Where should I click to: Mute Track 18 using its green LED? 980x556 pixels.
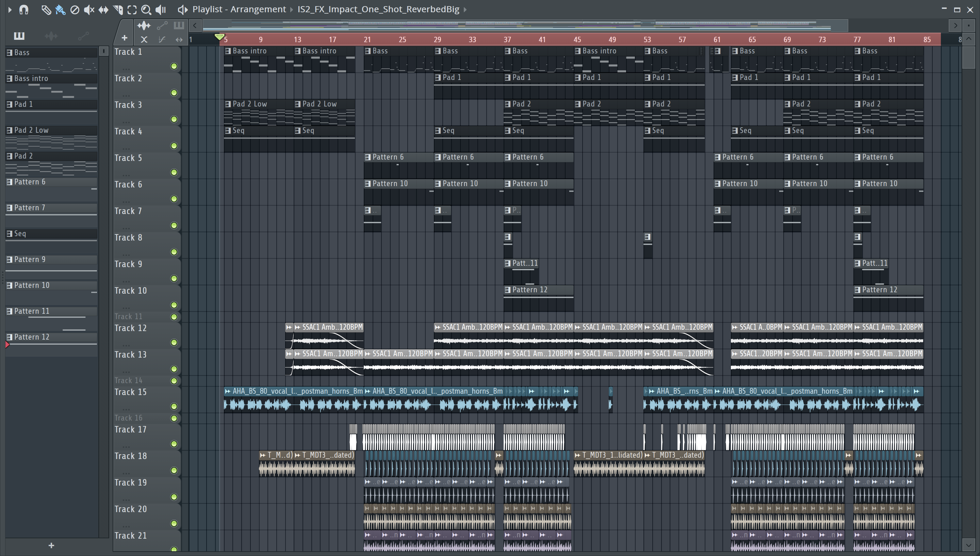click(x=174, y=471)
